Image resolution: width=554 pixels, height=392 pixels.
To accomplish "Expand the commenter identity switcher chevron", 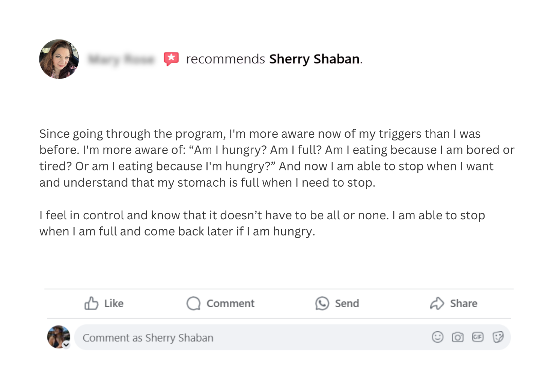I will (66, 345).
